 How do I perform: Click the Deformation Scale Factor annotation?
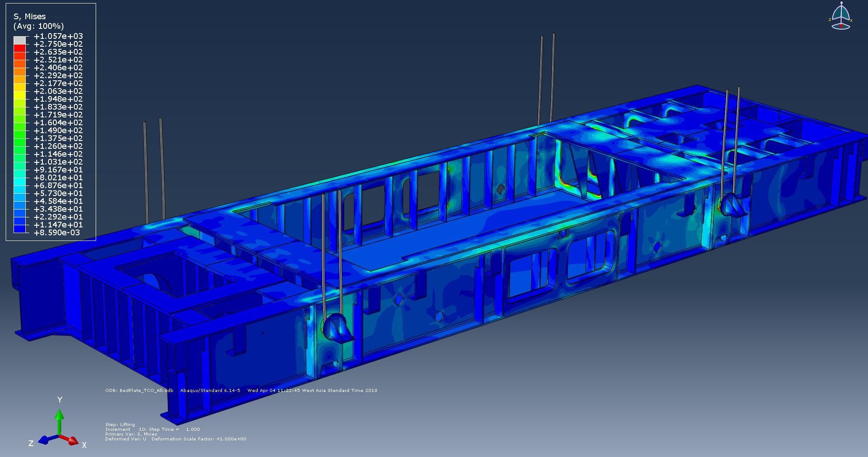coord(199,439)
